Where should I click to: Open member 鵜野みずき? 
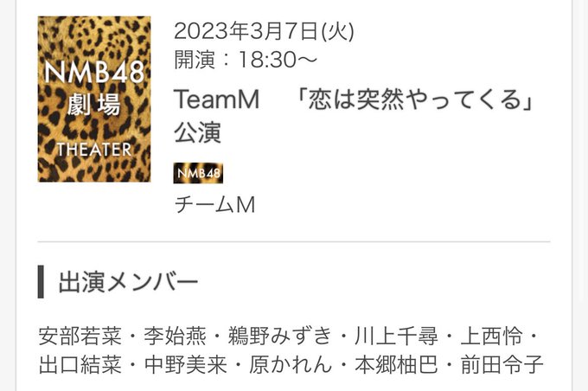[280, 336]
